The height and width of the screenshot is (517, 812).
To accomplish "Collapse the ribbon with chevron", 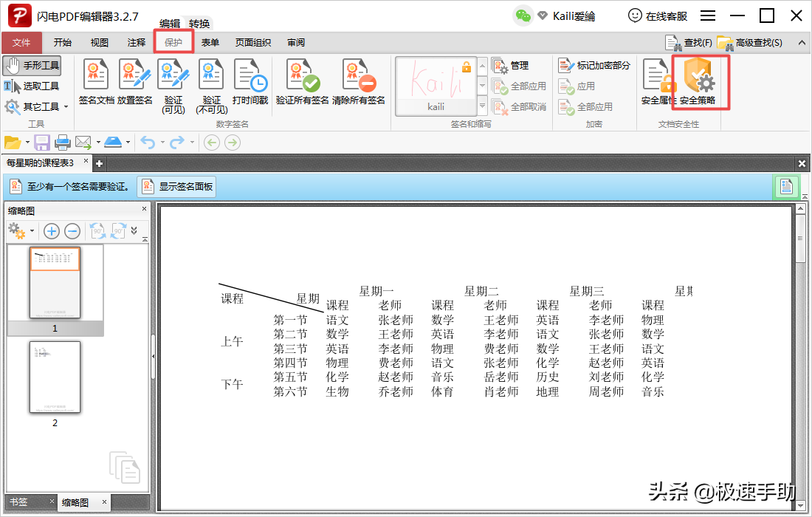I will pyautogui.click(x=802, y=43).
